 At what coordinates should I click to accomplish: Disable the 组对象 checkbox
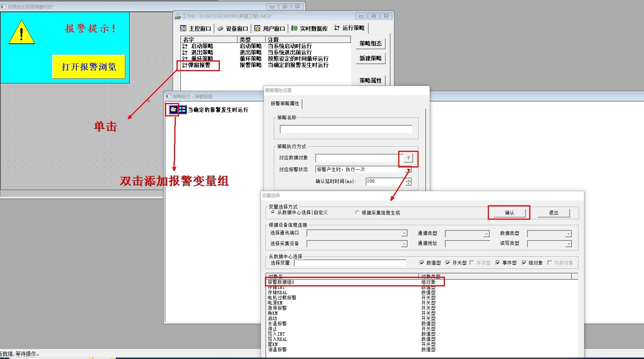524,263
